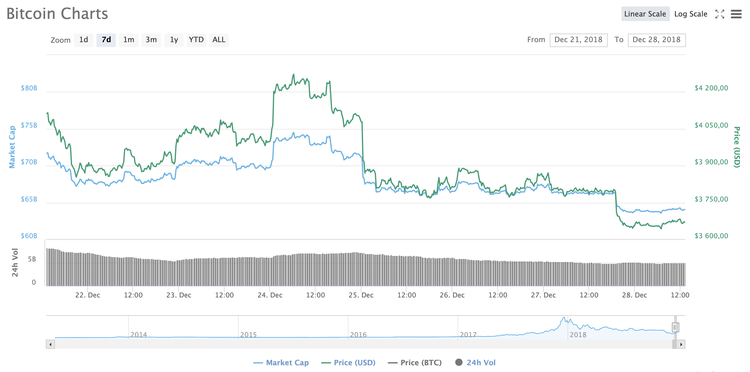The width and height of the screenshot is (750, 372).
Task: Click the 2016 label in navigator
Action: coord(358,335)
